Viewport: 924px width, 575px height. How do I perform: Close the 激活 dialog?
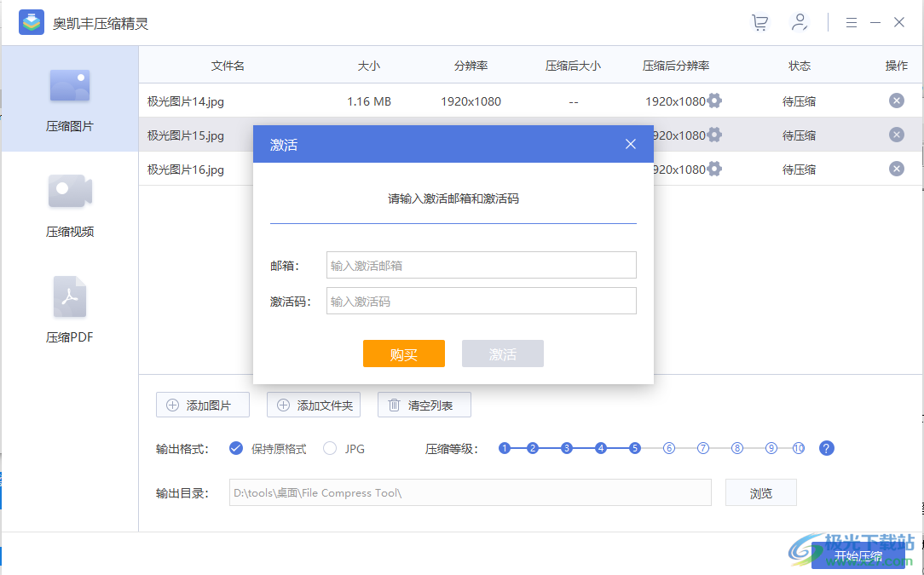631,144
